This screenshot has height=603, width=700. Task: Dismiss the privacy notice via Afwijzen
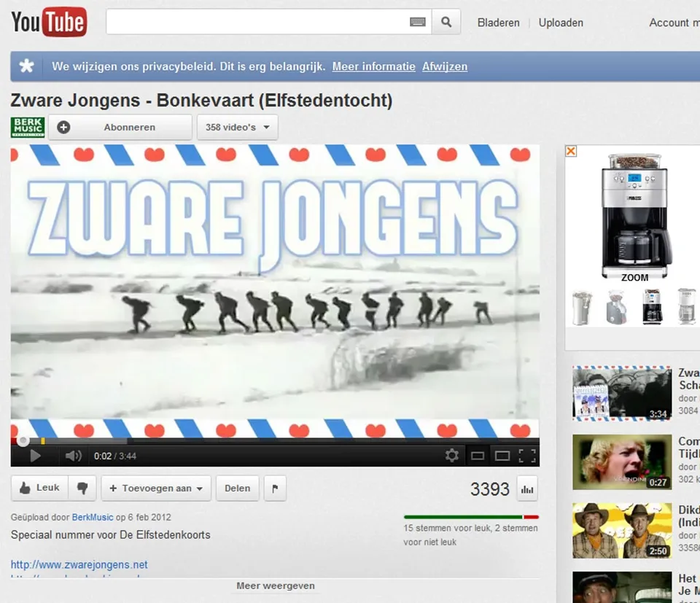[445, 66]
